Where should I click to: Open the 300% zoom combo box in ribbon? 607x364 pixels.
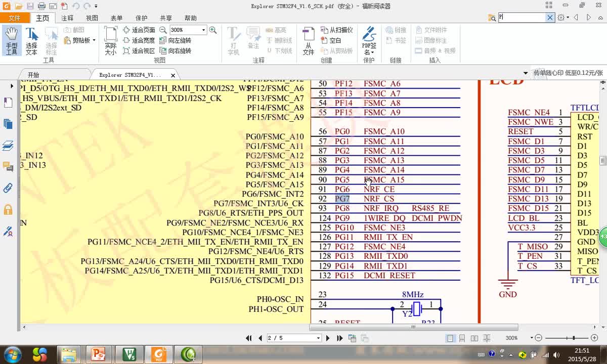pos(188,30)
